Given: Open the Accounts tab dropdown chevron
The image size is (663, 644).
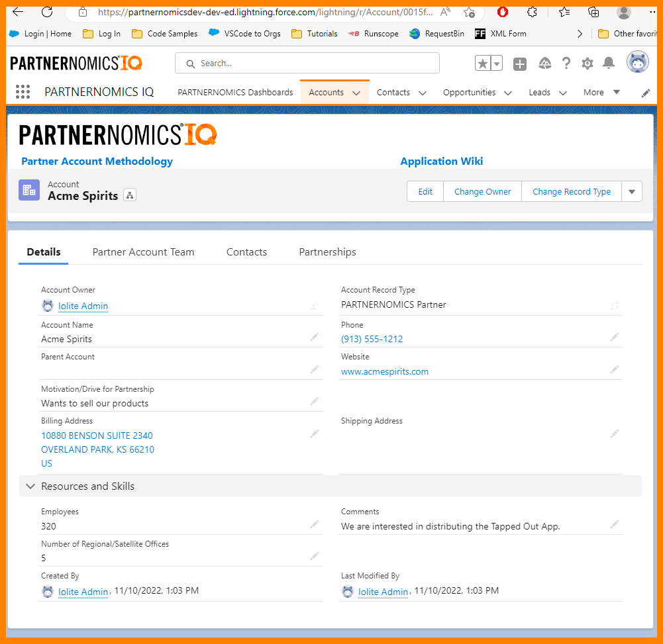Looking at the screenshot, I should 356,93.
